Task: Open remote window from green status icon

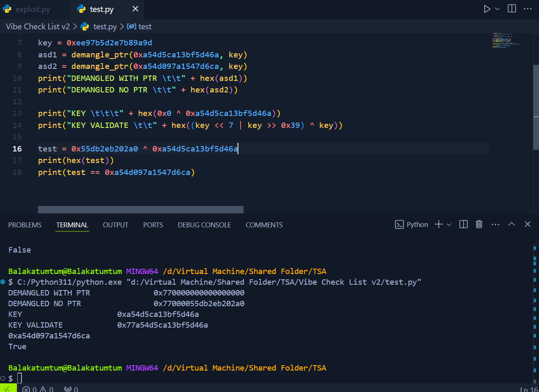Action: pos(8,388)
